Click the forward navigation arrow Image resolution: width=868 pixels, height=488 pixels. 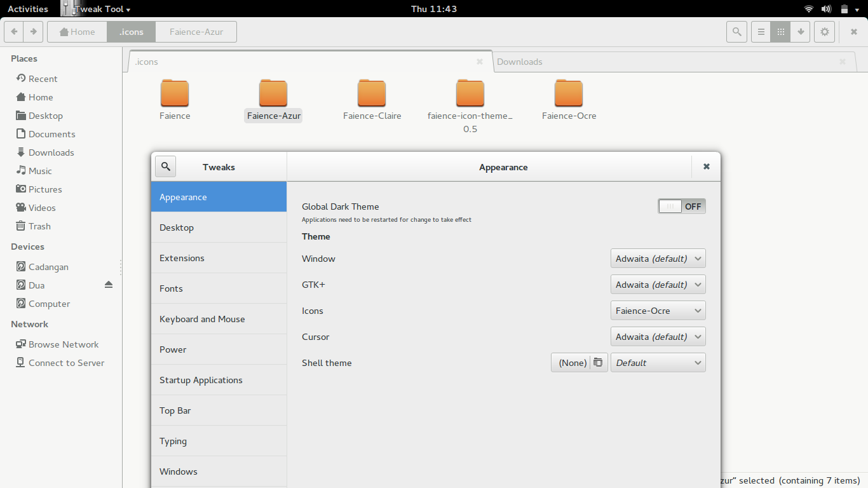pos(33,31)
